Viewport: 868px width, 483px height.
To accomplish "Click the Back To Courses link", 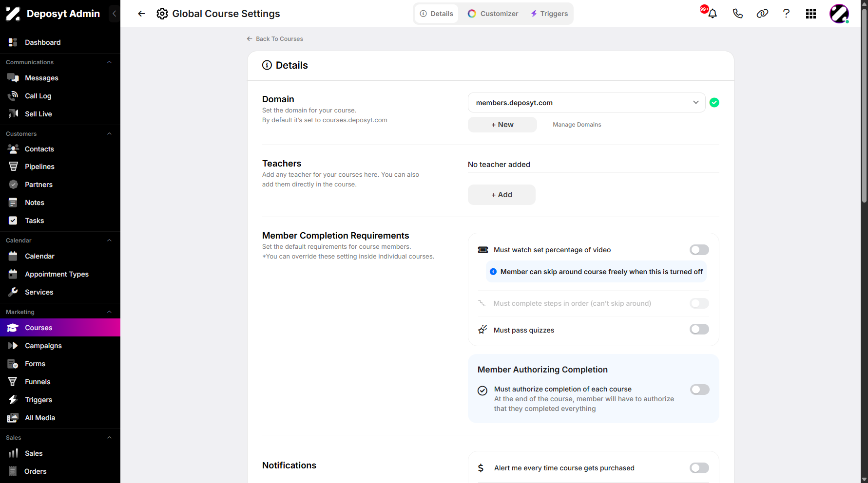I will pyautogui.click(x=275, y=39).
